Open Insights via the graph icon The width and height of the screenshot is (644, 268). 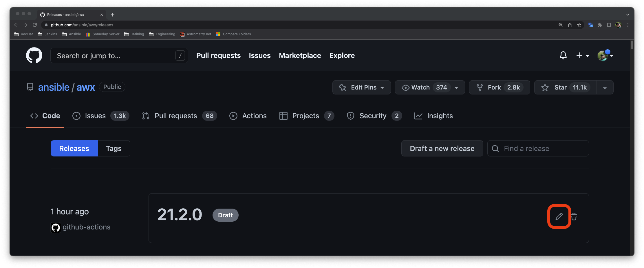(418, 116)
